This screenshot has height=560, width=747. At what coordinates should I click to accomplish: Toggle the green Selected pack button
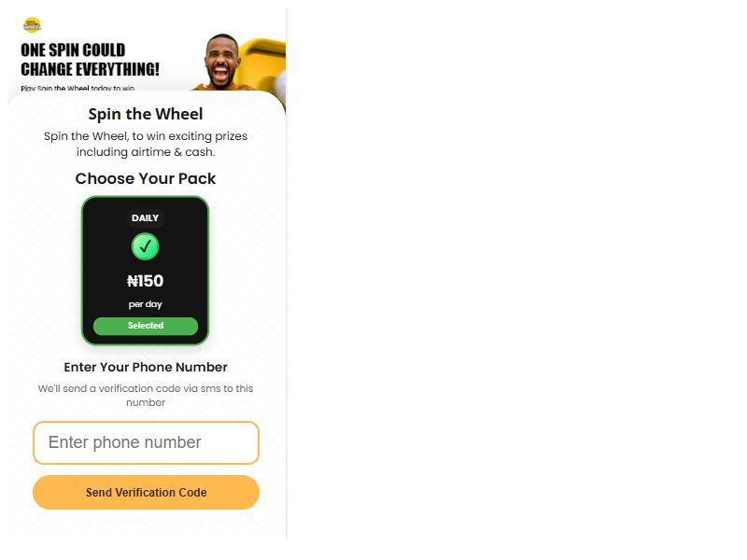(146, 326)
